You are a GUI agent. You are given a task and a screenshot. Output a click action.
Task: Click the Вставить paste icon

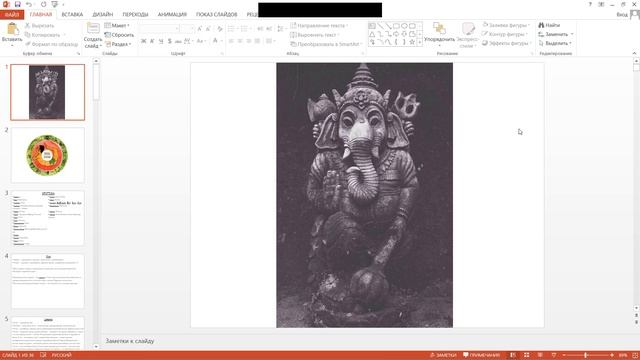[x=12, y=29]
